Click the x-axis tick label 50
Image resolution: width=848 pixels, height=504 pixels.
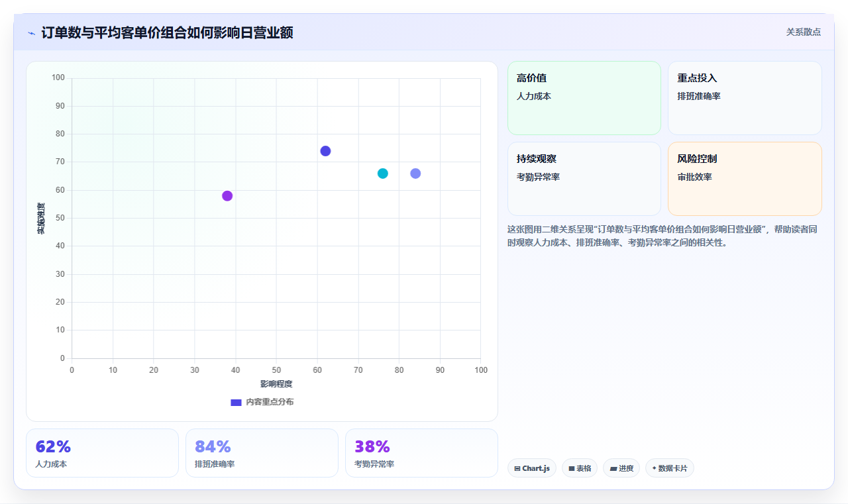276,370
